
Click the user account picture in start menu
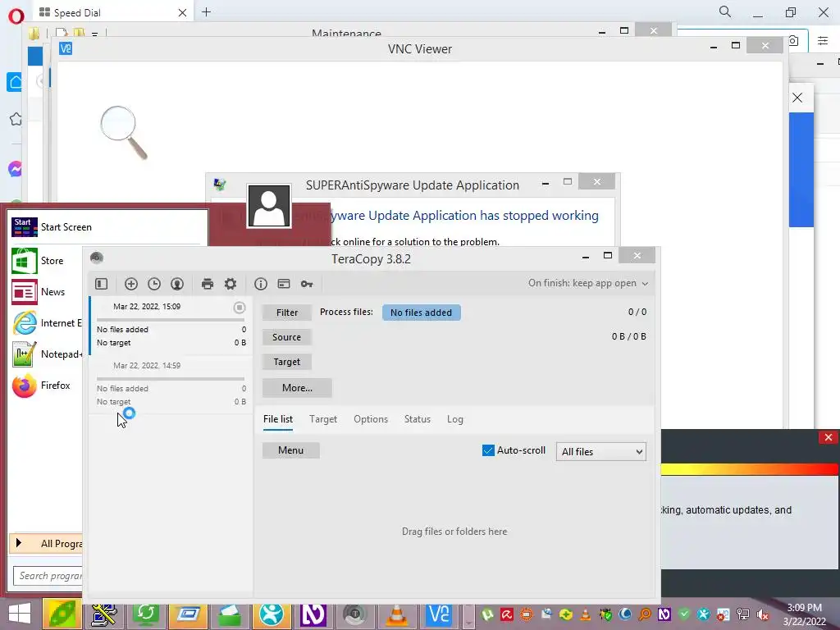[x=269, y=206]
